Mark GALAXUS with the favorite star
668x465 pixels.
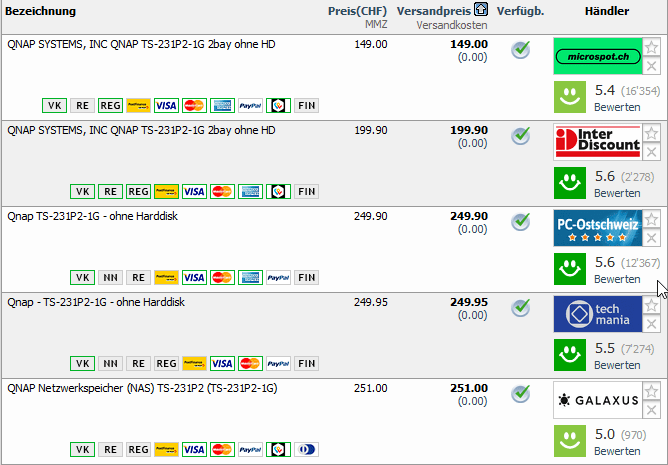pyautogui.click(x=651, y=391)
